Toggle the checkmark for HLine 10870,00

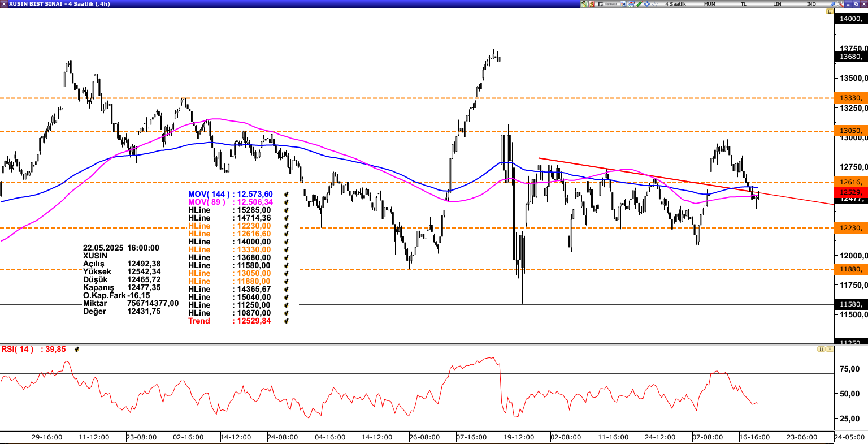287,313
